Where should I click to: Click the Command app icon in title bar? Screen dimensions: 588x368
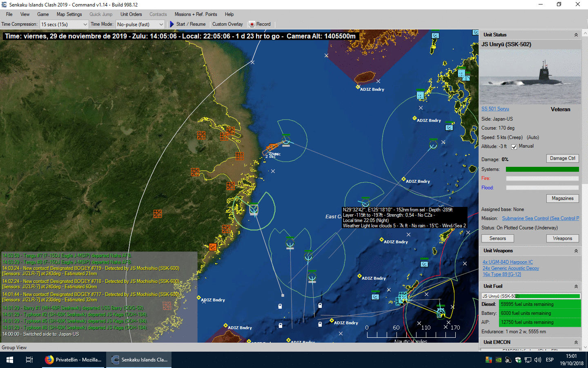4,4
